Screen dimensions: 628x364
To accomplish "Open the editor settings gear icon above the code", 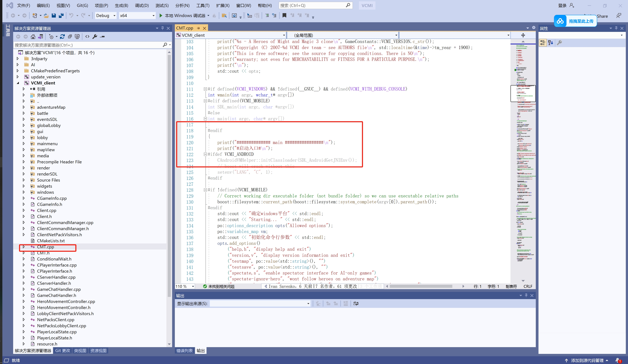I will click(534, 28).
